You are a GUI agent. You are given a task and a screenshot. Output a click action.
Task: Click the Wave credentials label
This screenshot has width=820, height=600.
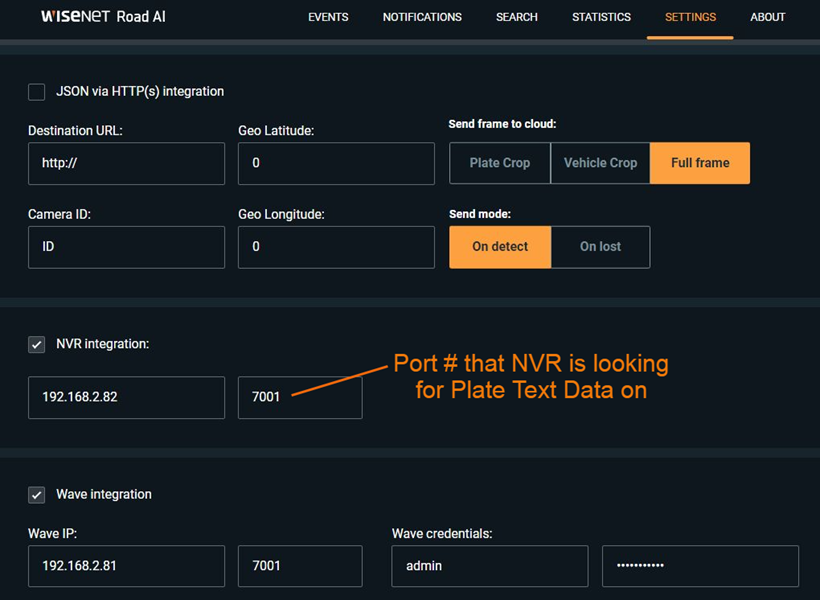coord(442,534)
